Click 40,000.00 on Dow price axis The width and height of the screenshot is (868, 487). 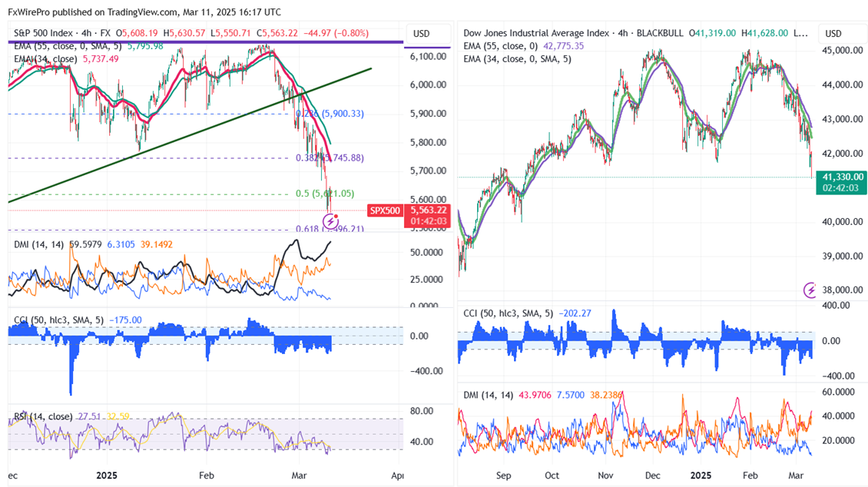[842, 221]
